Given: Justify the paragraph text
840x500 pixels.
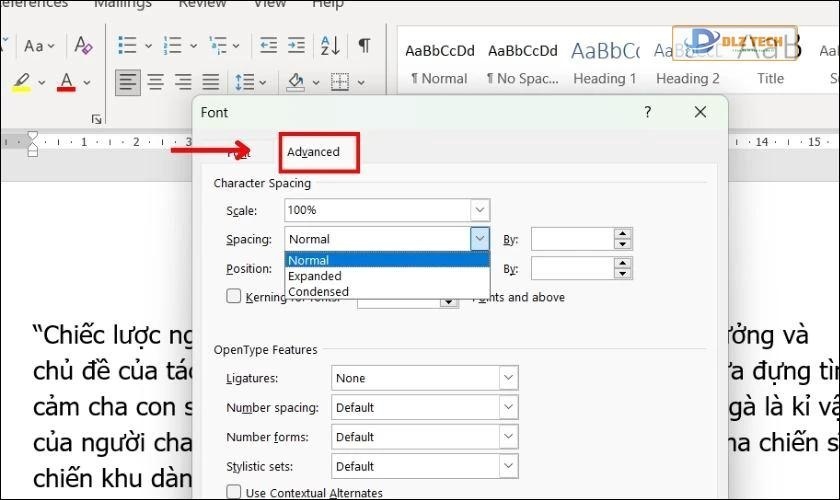Looking at the screenshot, I should point(210,82).
